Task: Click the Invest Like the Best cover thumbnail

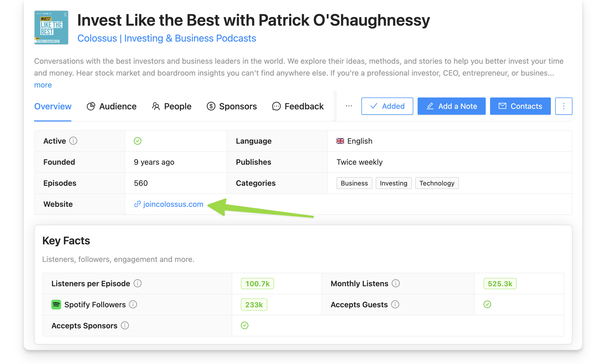Action: coord(51,28)
